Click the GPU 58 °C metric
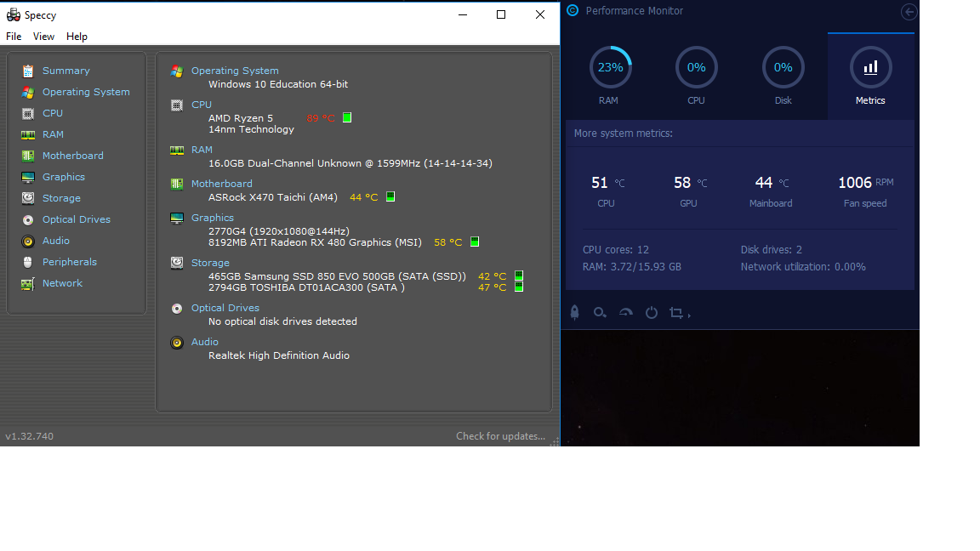The height and width of the screenshot is (551, 980). pyautogui.click(x=690, y=191)
